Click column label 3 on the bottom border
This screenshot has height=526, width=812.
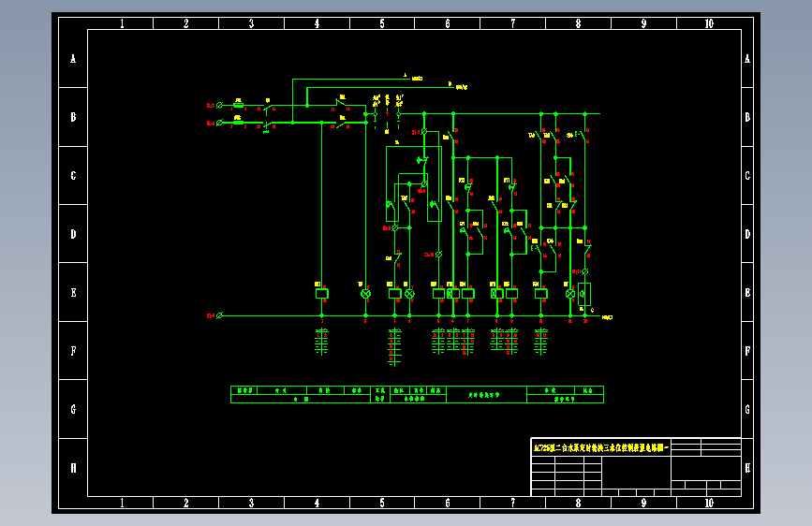(251, 503)
